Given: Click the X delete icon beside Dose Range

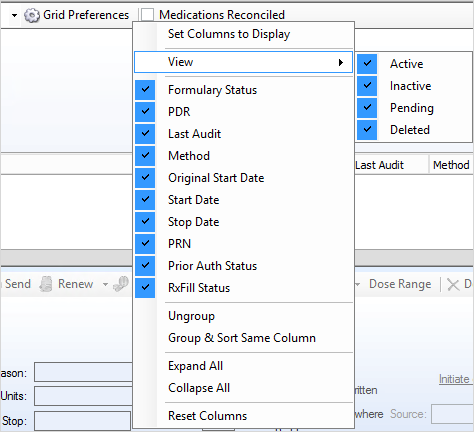Looking at the screenshot, I should [453, 285].
